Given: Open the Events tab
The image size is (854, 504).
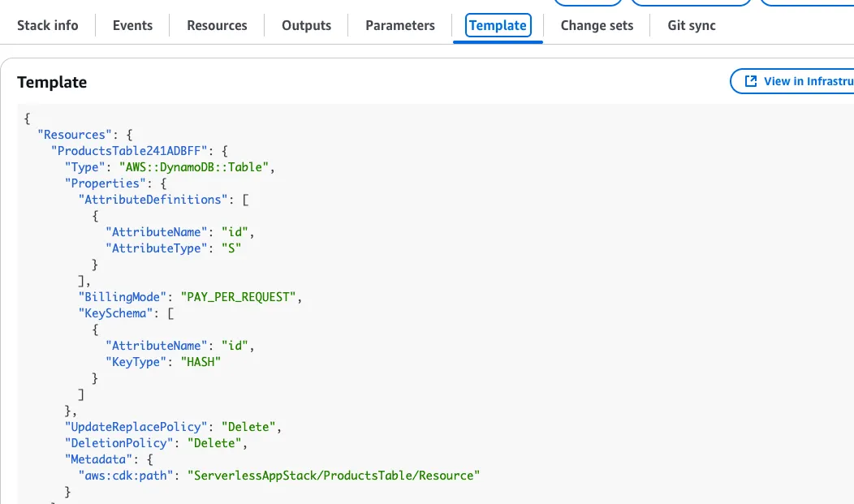Looking at the screenshot, I should pos(132,26).
